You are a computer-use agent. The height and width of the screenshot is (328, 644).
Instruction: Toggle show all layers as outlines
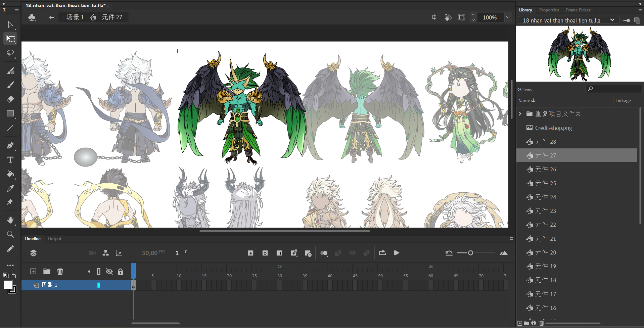pyautogui.click(x=98, y=272)
